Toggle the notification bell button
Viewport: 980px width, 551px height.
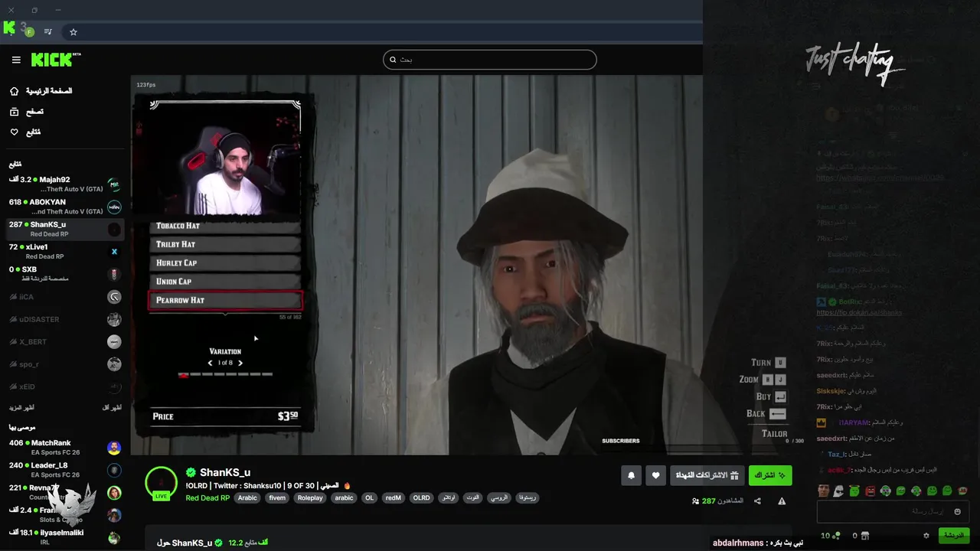point(632,475)
